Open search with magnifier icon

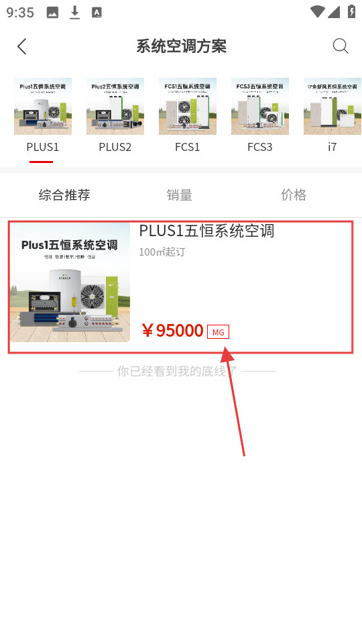click(341, 46)
